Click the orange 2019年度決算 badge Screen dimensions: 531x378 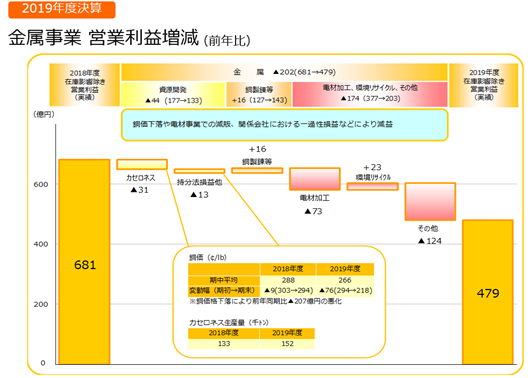coord(62,9)
